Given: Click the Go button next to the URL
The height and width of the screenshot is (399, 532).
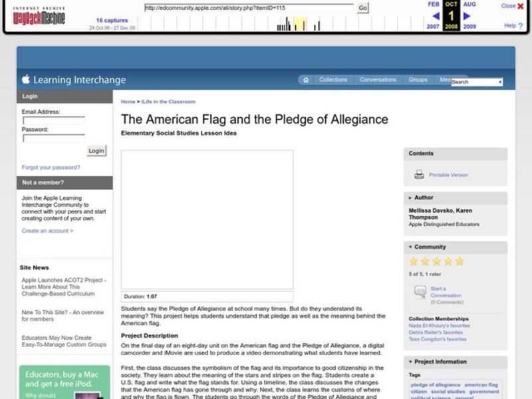Looking at the screenshot, I should [361, 9].
